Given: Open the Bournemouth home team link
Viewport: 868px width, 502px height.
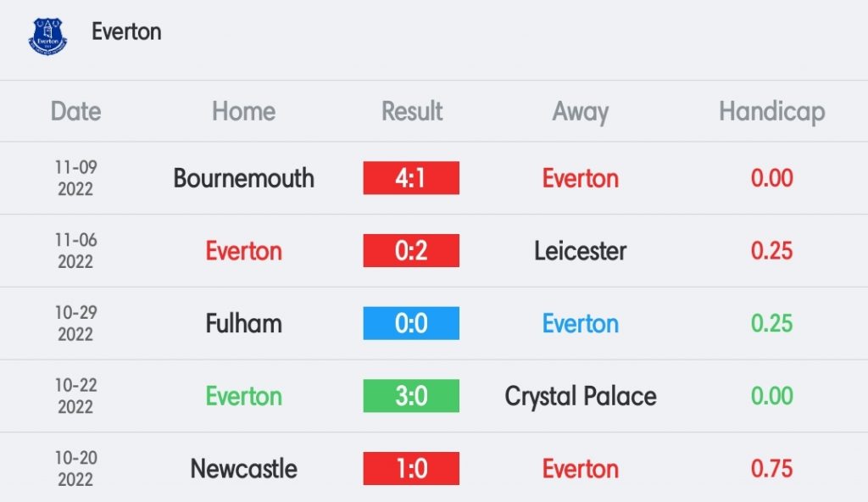Looking at the screenshot, I should (x=243, y=178).
